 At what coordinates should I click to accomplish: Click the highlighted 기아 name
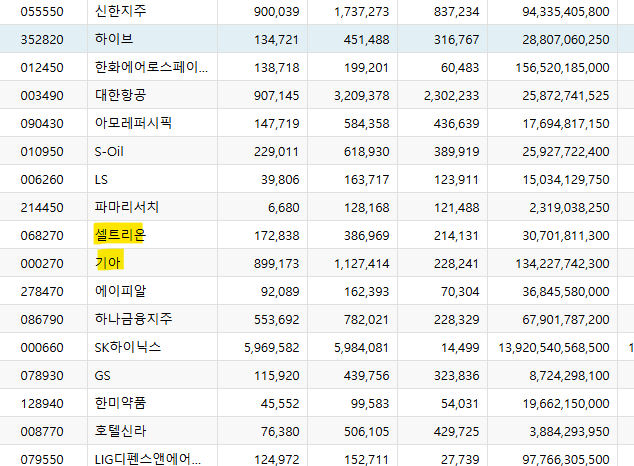108,263
